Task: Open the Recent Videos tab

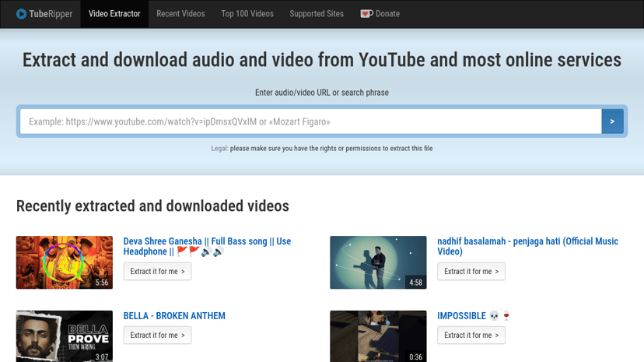Action: pyautogui.click(x=180, y=14)
